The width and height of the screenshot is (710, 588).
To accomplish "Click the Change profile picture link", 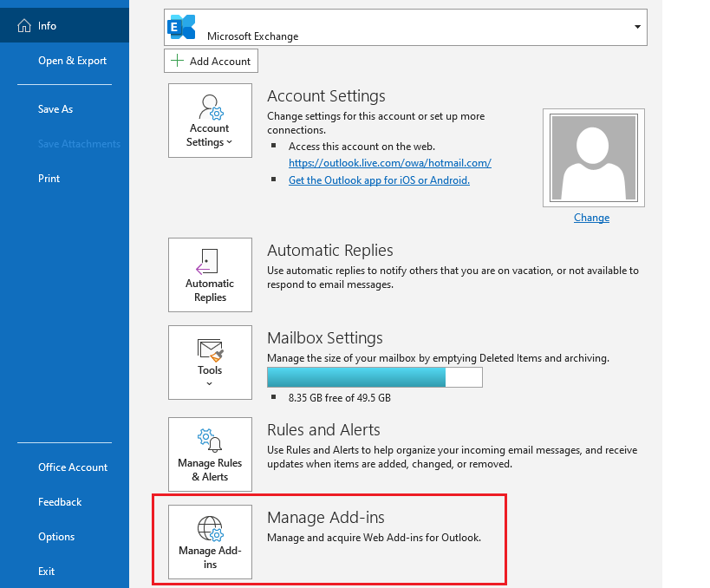I will (x=591, y=218).
